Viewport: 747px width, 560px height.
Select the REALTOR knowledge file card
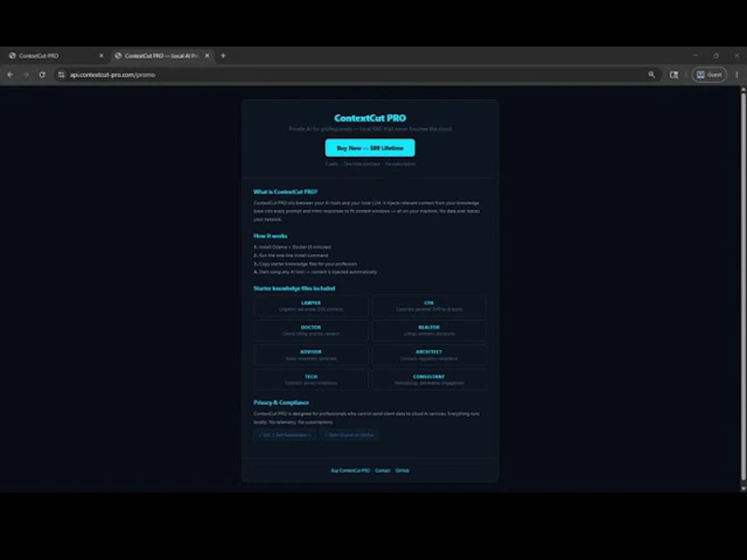point(429,330)
